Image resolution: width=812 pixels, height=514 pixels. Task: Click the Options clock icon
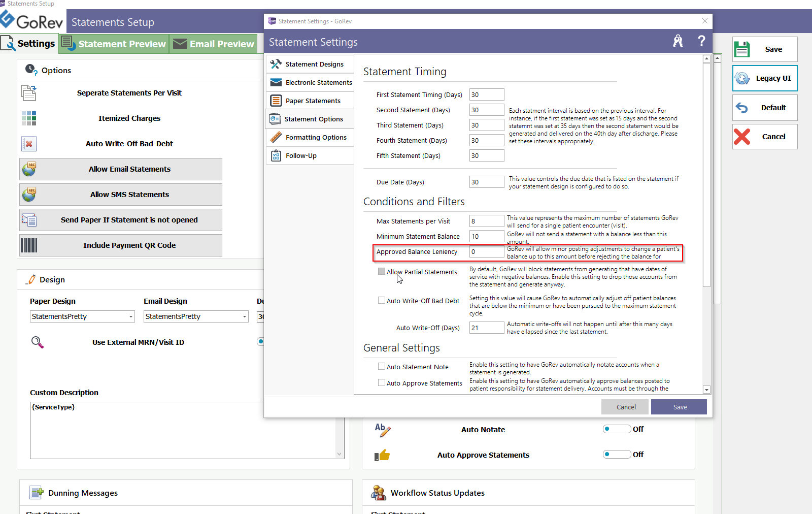pyautogui.click(x=31, y=70)
